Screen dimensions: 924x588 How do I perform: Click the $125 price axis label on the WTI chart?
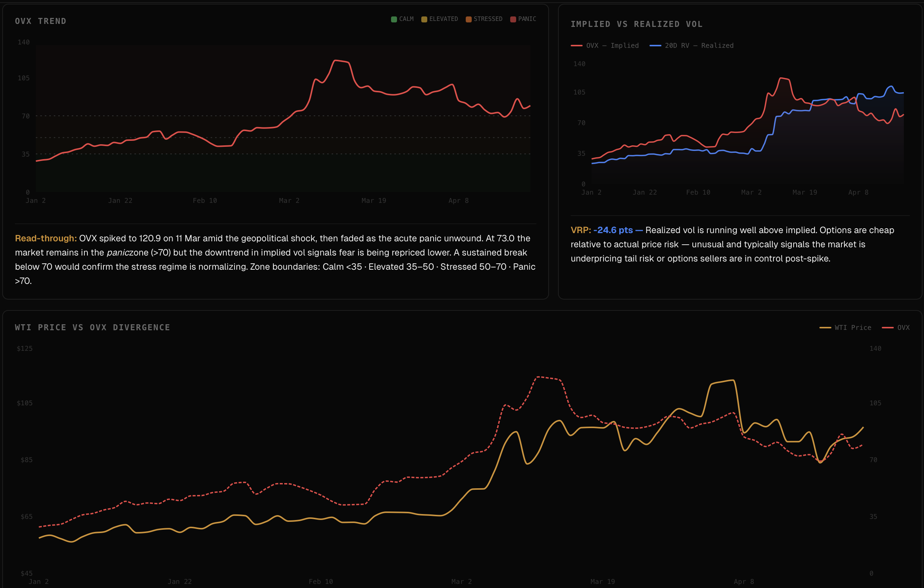click(25, 349)
